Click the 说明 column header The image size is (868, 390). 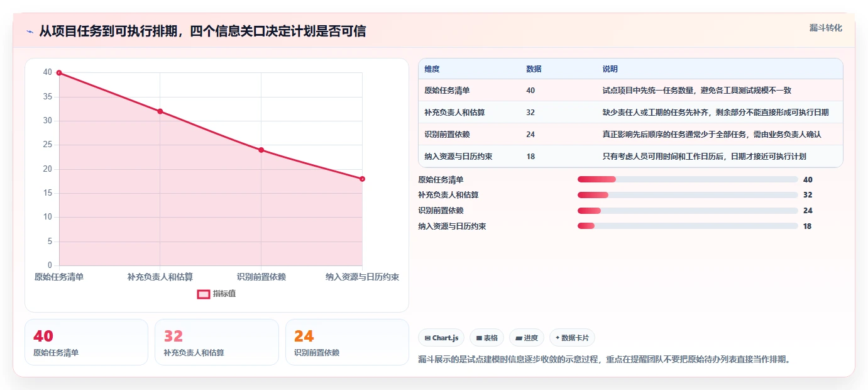610,69
